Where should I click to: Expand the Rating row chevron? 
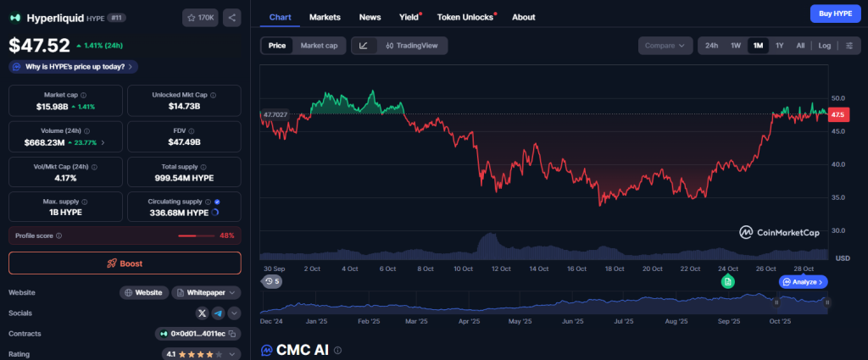point(233,354)
